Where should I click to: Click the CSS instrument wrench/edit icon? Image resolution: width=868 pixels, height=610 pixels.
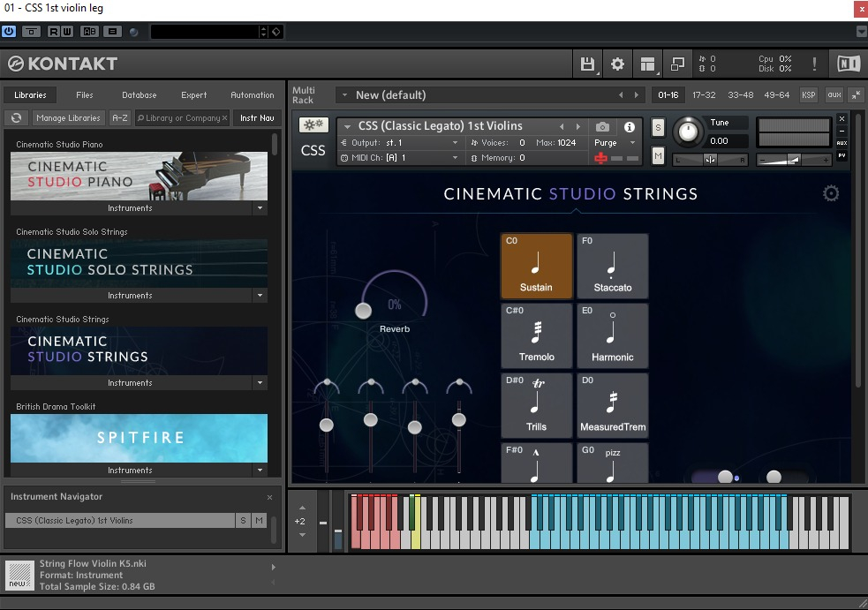313,125
